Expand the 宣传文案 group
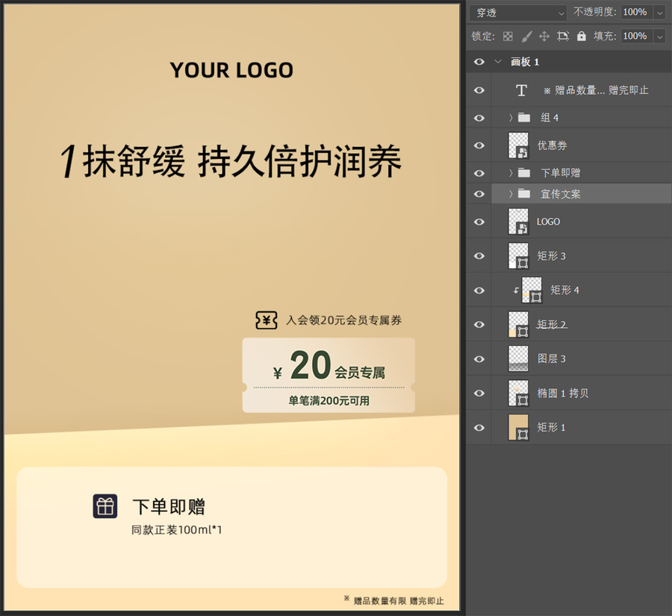This screenshot has width=672, height=616. pos(511,193)
